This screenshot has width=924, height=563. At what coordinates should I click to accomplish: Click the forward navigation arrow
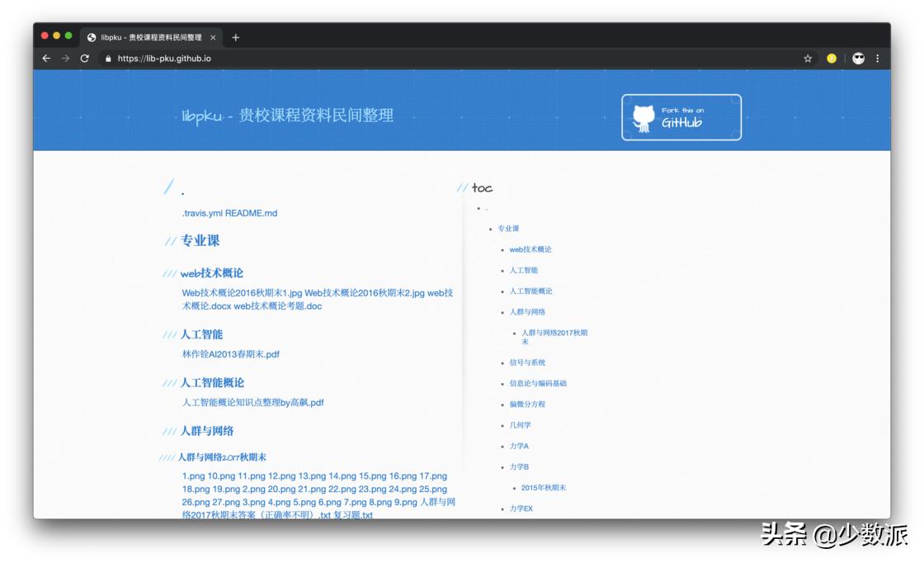click(x=65, y=58)
